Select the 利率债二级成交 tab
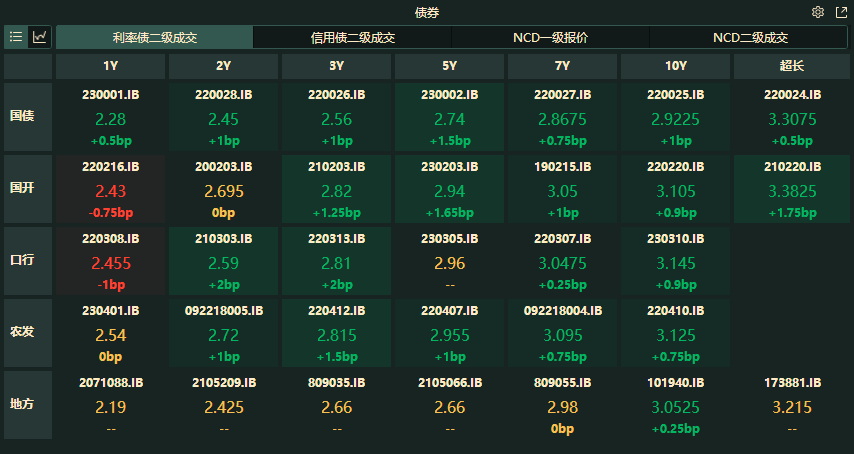 point(155,38)
